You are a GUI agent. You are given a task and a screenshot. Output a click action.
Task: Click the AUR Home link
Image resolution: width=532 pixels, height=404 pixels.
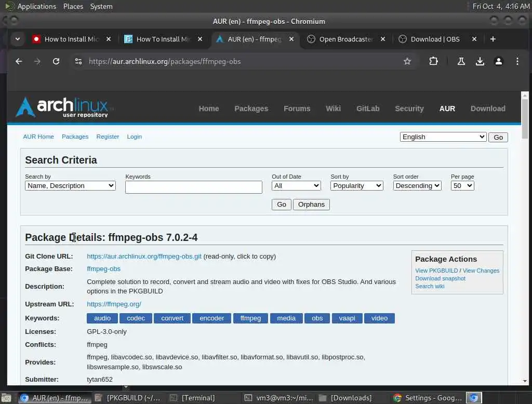38,137
